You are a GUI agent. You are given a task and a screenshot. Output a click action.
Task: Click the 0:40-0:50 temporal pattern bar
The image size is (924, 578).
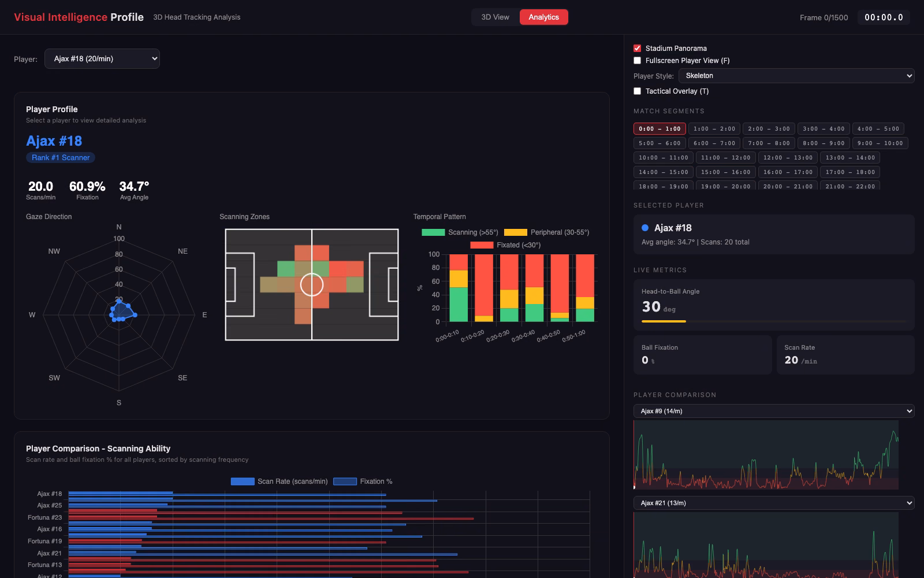(x=560, y=288)
